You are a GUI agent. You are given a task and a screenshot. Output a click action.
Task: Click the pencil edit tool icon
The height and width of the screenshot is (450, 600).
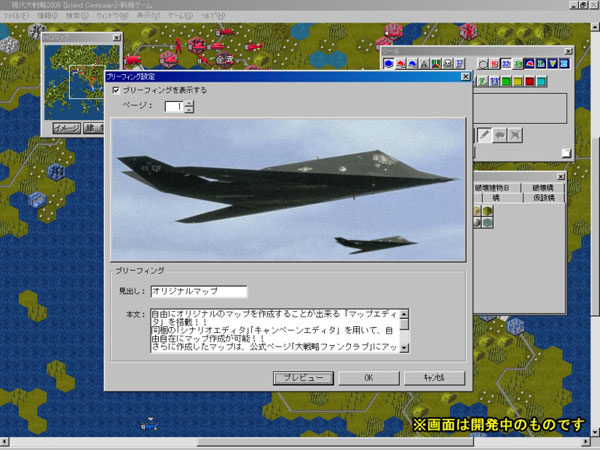[x=485, y=135]
